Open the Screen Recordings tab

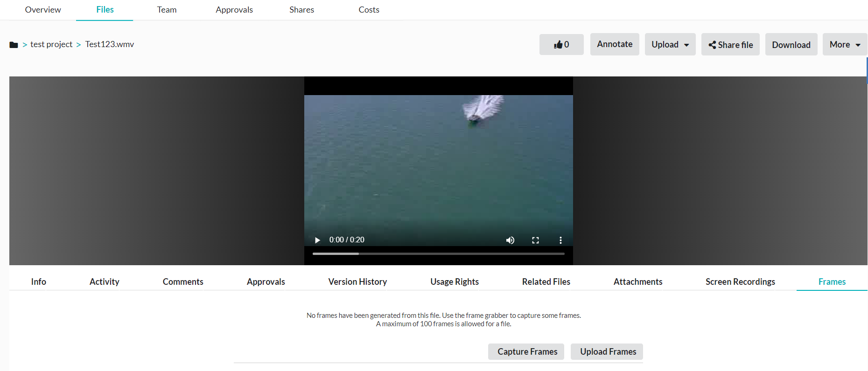click(740, 282)
